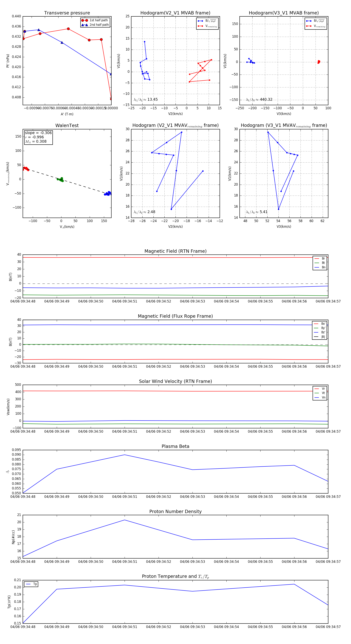Click 'Hodogram(V2_V1 MVAB frame)' title
The width and height of the screenshot is (351, 644).
click(x=175, y=13)
